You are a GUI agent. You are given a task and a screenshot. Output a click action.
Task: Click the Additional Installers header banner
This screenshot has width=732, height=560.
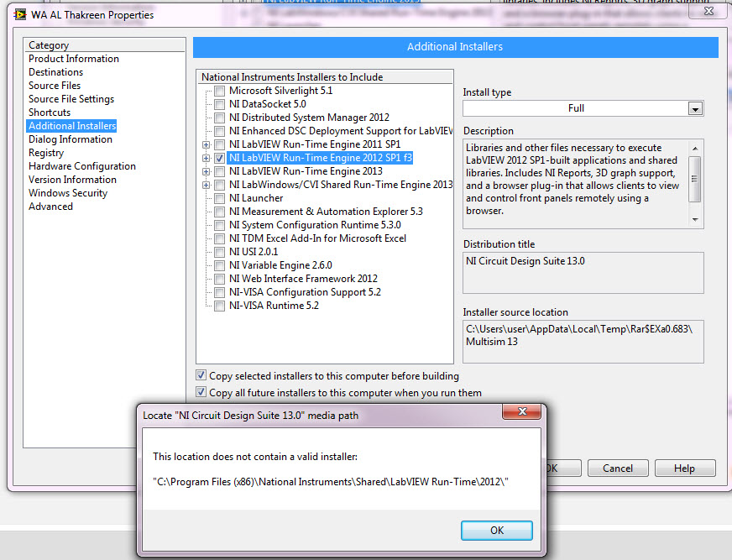tap(455, 47)
